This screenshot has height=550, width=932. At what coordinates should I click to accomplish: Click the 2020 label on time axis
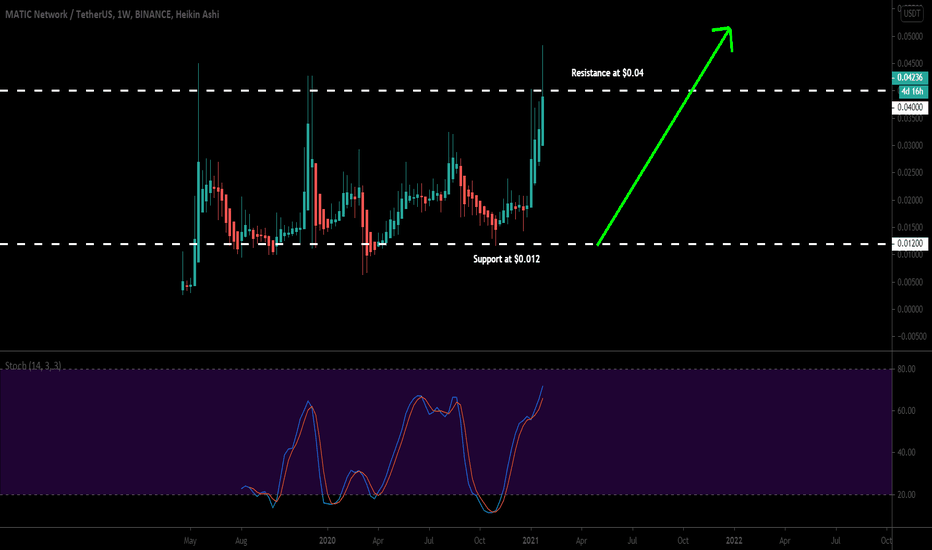click(x=327, y=540)
